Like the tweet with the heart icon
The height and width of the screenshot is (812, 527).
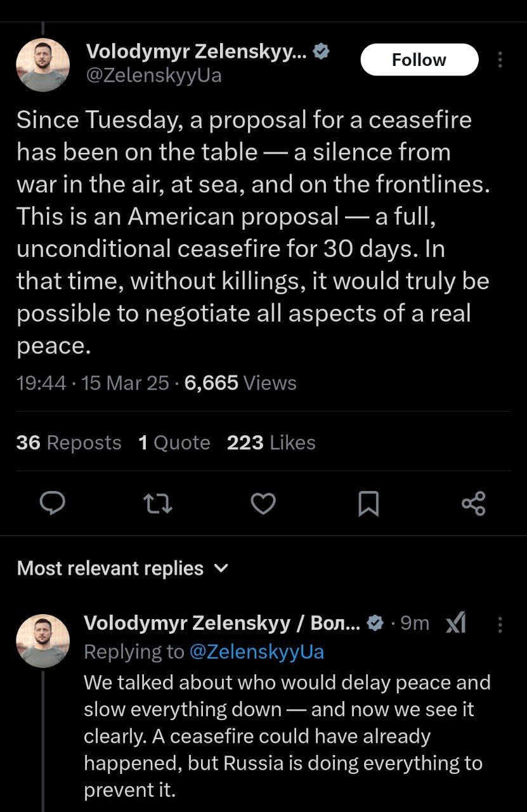point(263,504)
